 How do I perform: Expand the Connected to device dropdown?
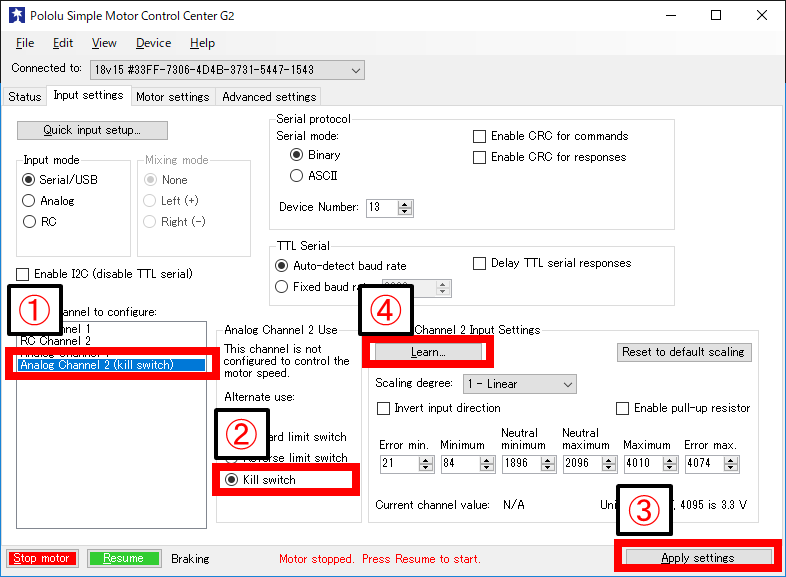pyautogui.click(x=227, y=70)
